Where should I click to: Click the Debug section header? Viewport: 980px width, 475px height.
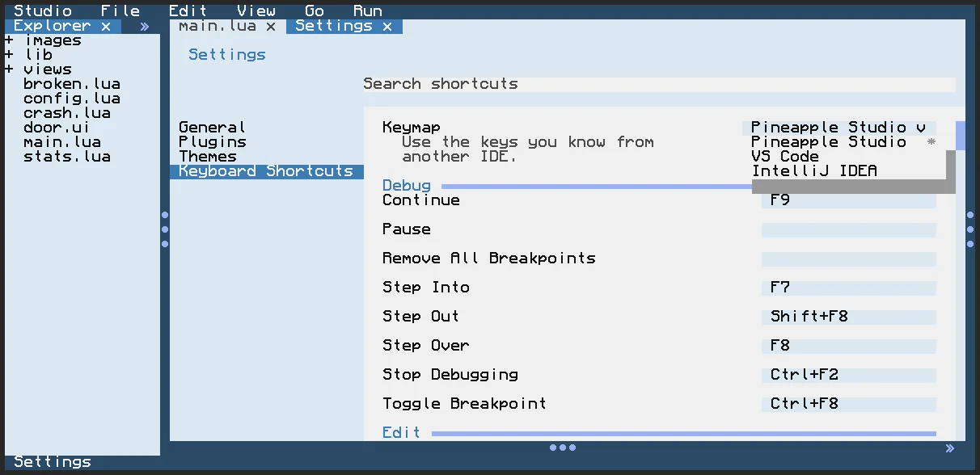tap(407, 186)
